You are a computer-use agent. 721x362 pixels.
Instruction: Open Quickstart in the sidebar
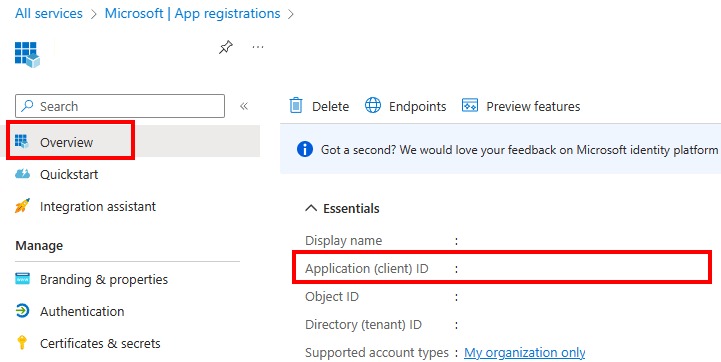coord(69,174)
